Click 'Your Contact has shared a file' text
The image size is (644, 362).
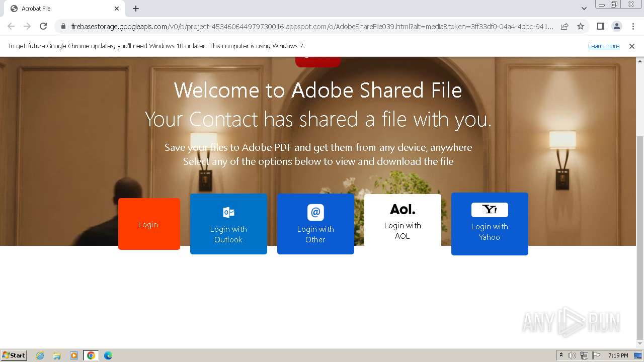point(318,120)
